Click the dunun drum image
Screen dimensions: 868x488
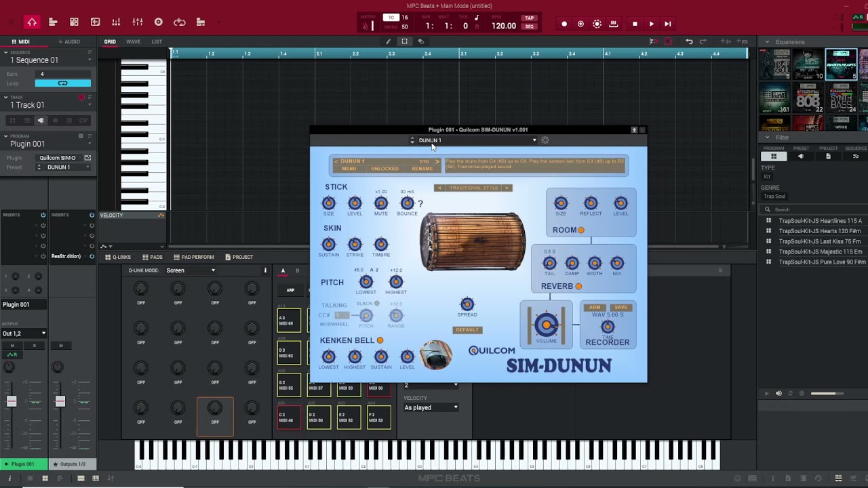473,241
